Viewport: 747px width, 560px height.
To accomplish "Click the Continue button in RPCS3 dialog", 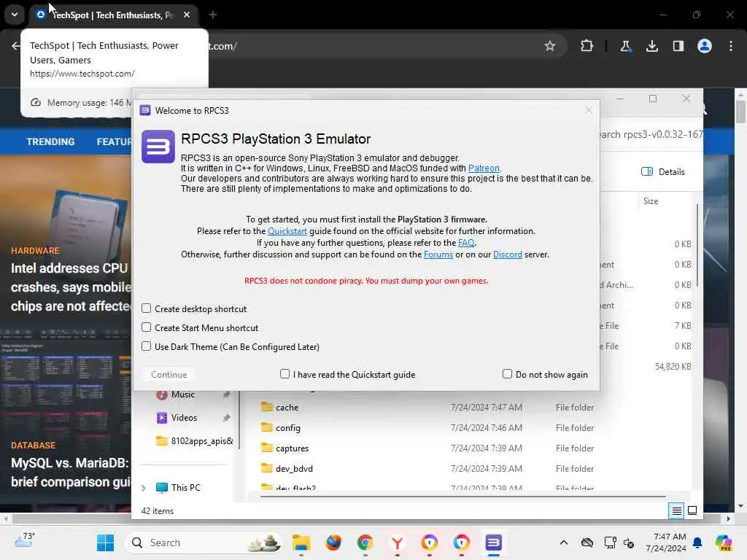I will click(169, 375).
